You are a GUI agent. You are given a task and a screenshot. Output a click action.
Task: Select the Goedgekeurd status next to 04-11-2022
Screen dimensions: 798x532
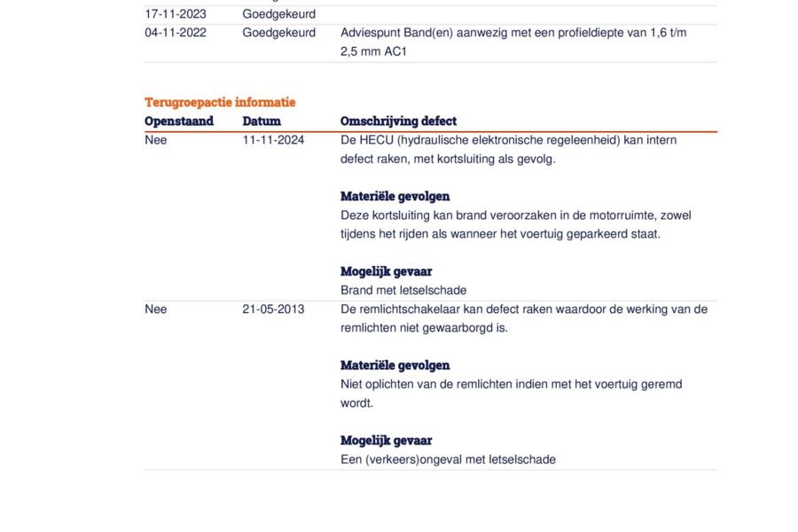tap(278, 33)
